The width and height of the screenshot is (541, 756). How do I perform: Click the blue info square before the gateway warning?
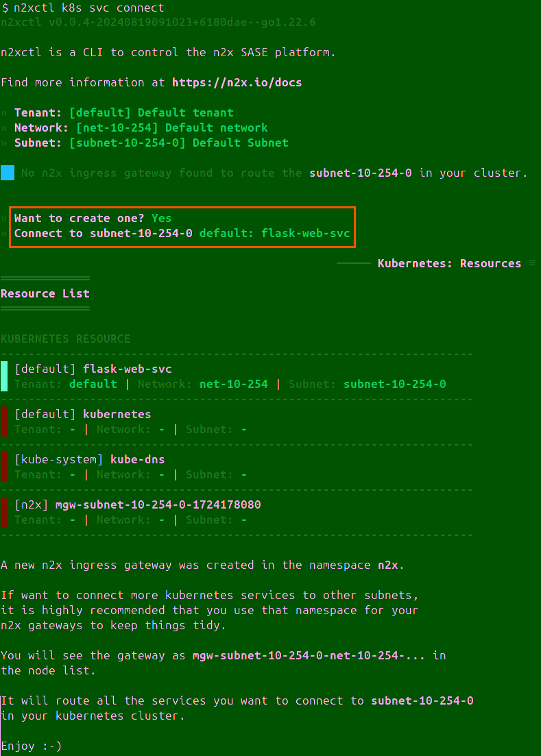point(8,173)
